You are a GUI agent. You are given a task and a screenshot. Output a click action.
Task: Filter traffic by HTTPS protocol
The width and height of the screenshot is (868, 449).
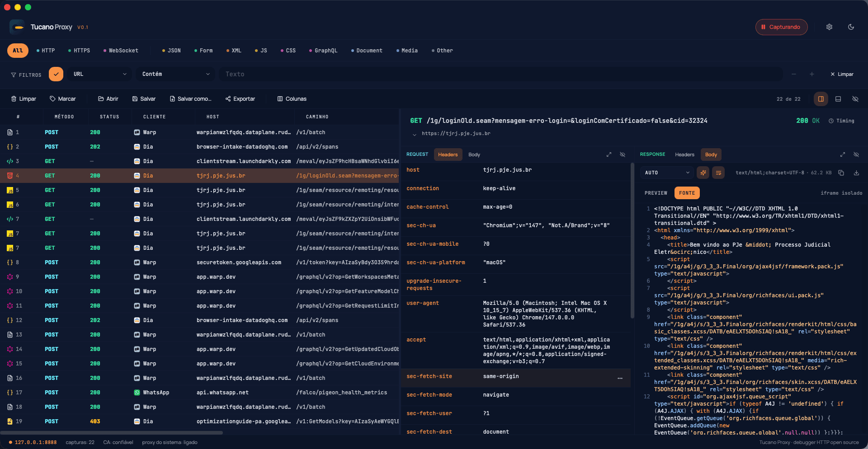(x=79, y=51)
